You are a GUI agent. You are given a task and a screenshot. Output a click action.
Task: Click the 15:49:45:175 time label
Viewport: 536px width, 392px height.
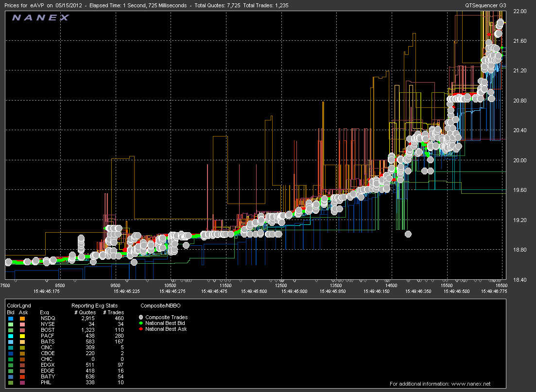click(47, 291)
